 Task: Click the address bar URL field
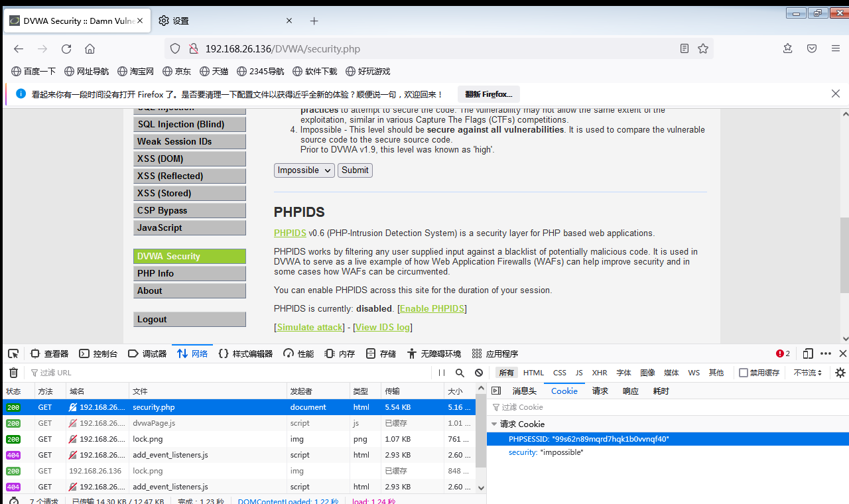438,48
